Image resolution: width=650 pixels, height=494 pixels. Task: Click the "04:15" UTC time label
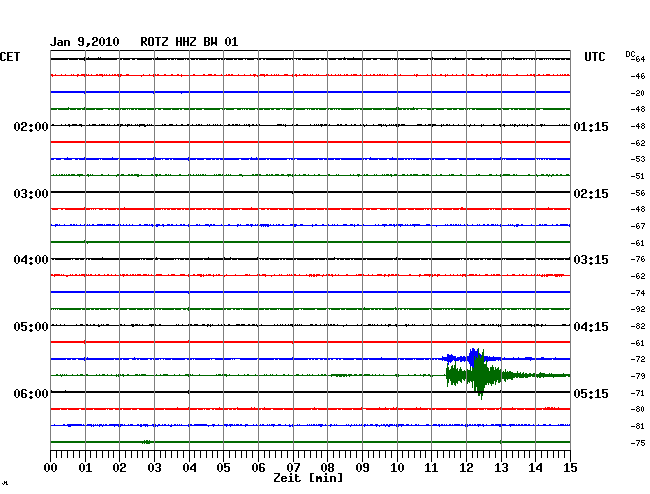coord(591,327)
